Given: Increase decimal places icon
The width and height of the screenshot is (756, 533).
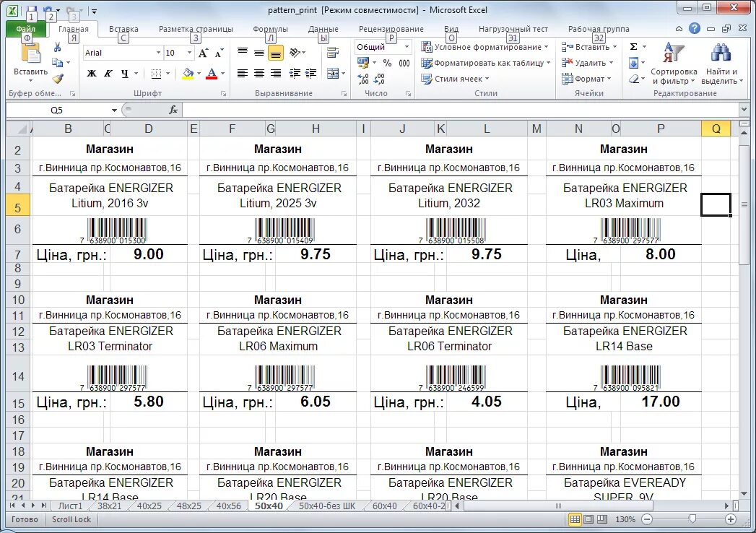Looking at the screenshot, I should pyautogui.click(x=363, y=79).
